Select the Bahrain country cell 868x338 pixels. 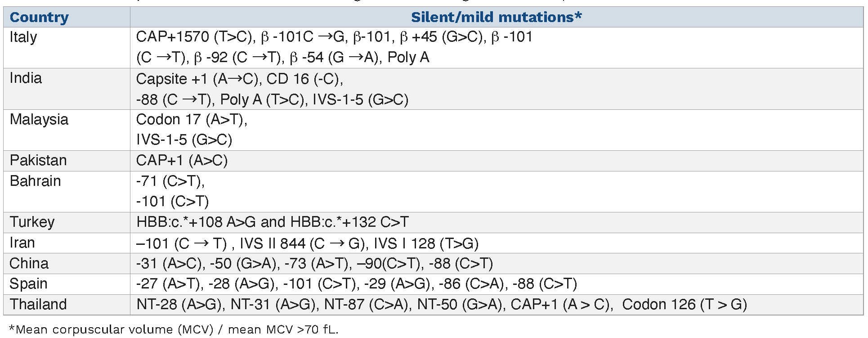35,181
